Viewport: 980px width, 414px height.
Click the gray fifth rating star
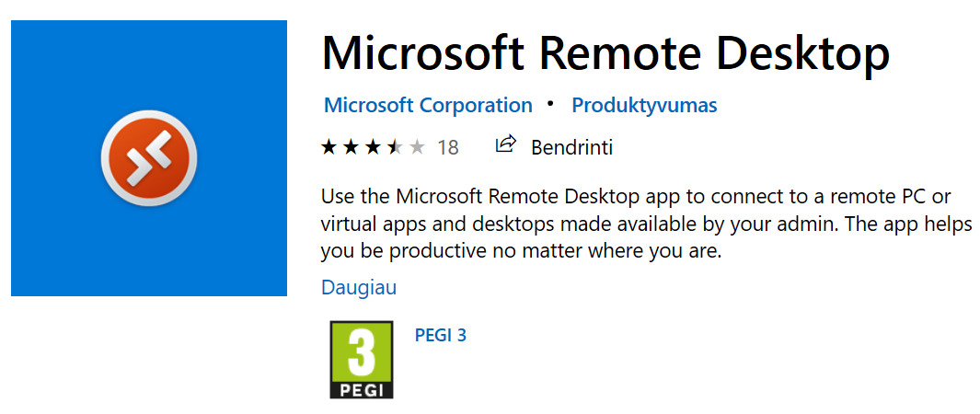tap(418, 148)
